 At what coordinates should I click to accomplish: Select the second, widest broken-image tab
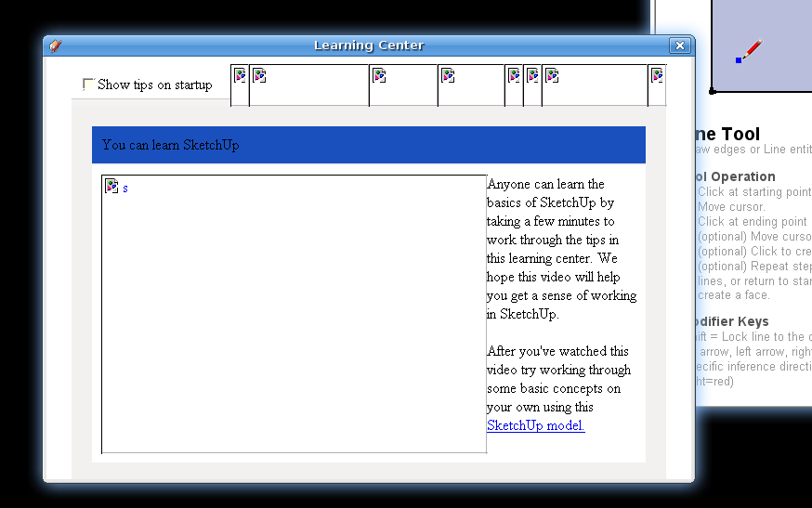309,85
